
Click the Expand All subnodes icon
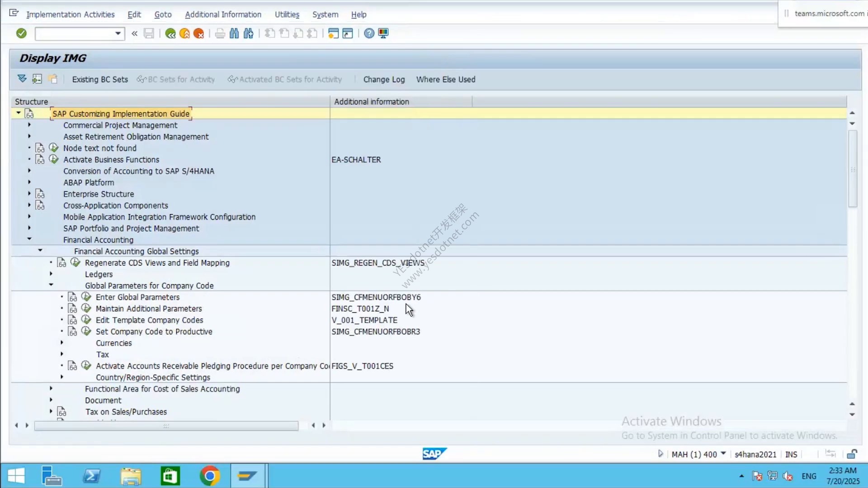pyautogui.click(x=22, y=79)
